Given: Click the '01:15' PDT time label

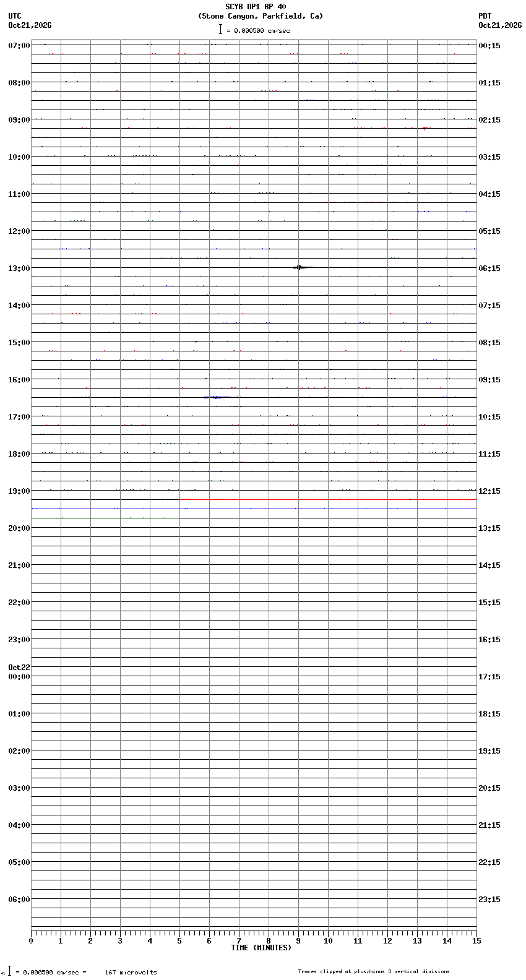Looking at the screenshot, I should pos(489,83).
